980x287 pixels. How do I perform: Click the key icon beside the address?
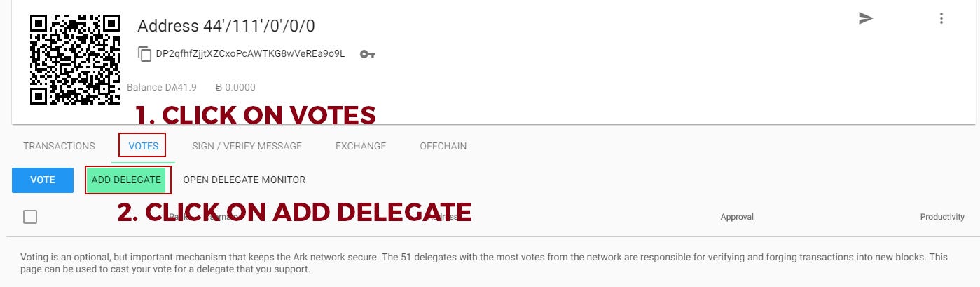pos(368,54)
